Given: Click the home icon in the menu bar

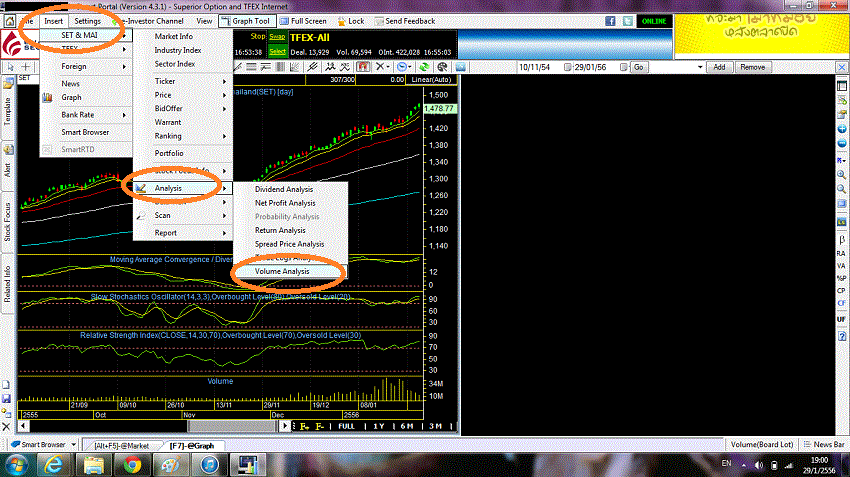Looking at the screenshot, I should click(x=9, y=21).
